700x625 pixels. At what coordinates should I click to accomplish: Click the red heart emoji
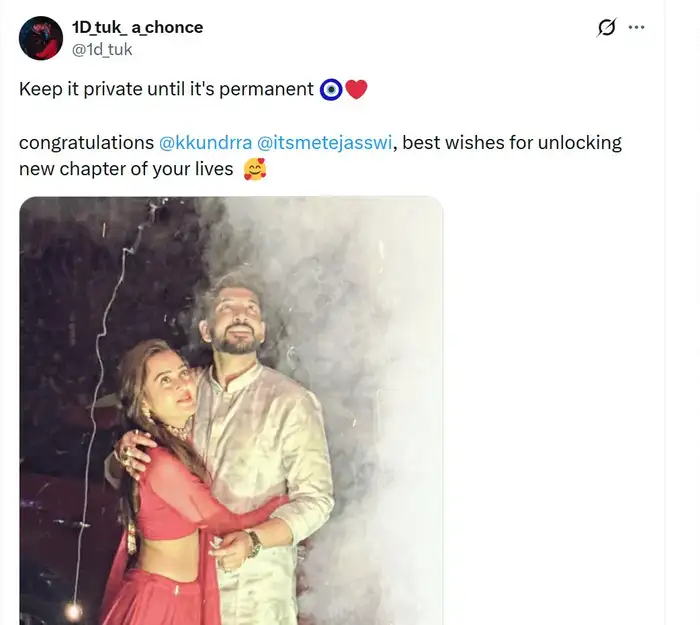pos(356,89)
